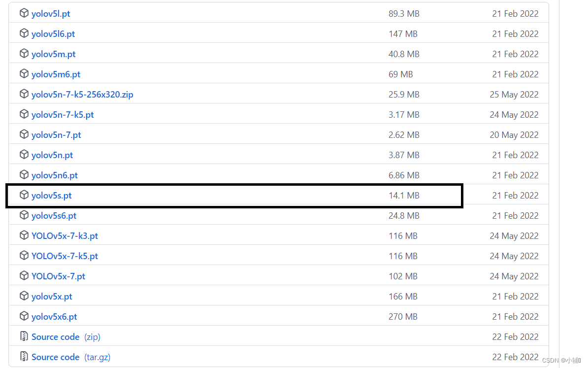Select the date of yolov5s.pt row
This screenshot has height=368, width=588.
point(515,196)
